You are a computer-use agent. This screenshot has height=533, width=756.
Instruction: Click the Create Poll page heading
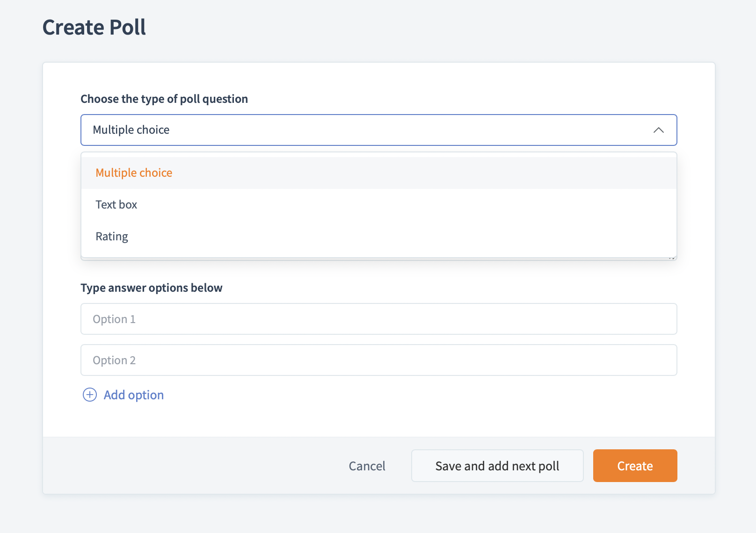94,27
